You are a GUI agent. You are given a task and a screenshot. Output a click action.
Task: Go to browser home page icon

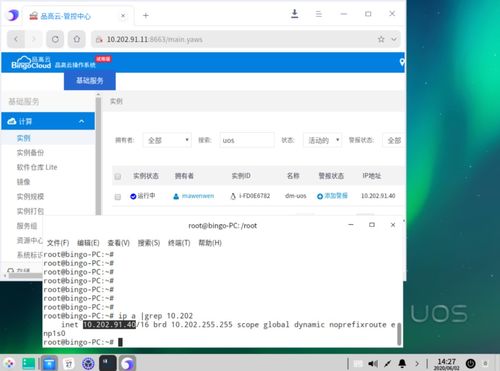(77, 39)
